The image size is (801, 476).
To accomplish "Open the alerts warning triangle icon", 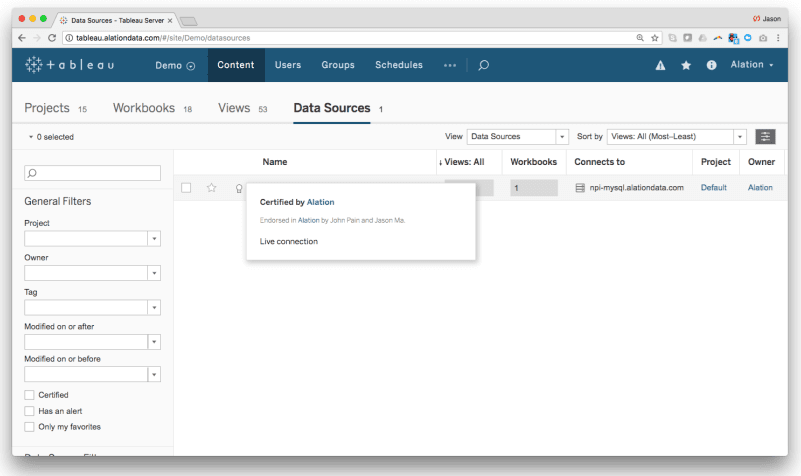I will pyautogui.click(x=660, y=65).
